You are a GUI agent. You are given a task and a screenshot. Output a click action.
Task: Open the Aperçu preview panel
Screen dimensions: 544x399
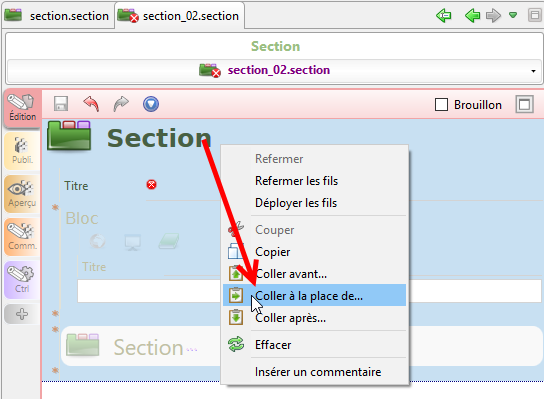[x=22, y=194]
